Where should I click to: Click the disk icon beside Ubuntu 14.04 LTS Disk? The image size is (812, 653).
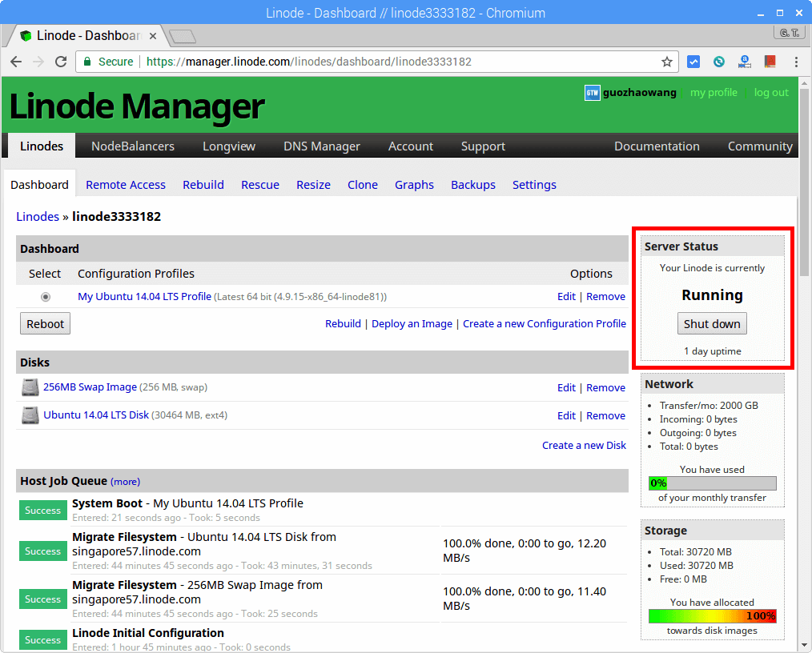(x=30, y=415)
